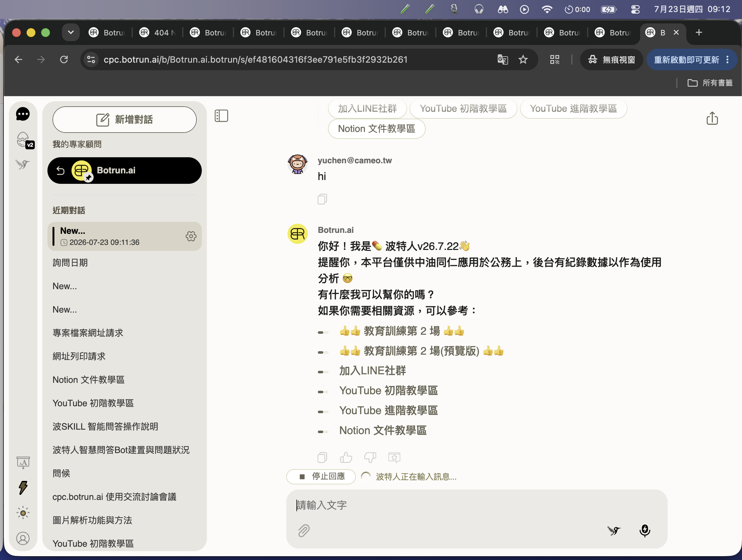
Task: Open 所有書籤 bookmarks folder
Action: [710, 83]
